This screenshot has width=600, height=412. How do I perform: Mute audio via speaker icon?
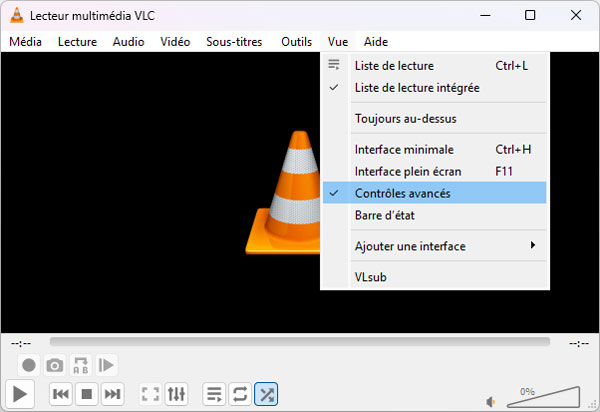(491, 402)
